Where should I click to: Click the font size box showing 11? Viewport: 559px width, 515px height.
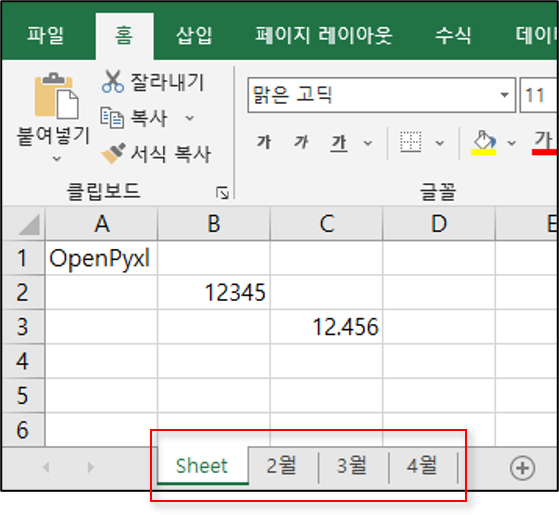click(538, 95)
